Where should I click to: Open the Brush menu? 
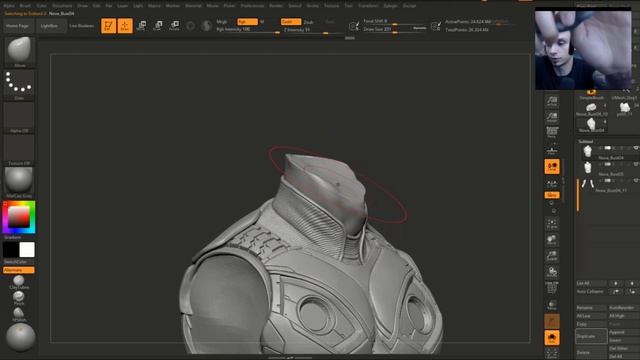tap(25, 6)
